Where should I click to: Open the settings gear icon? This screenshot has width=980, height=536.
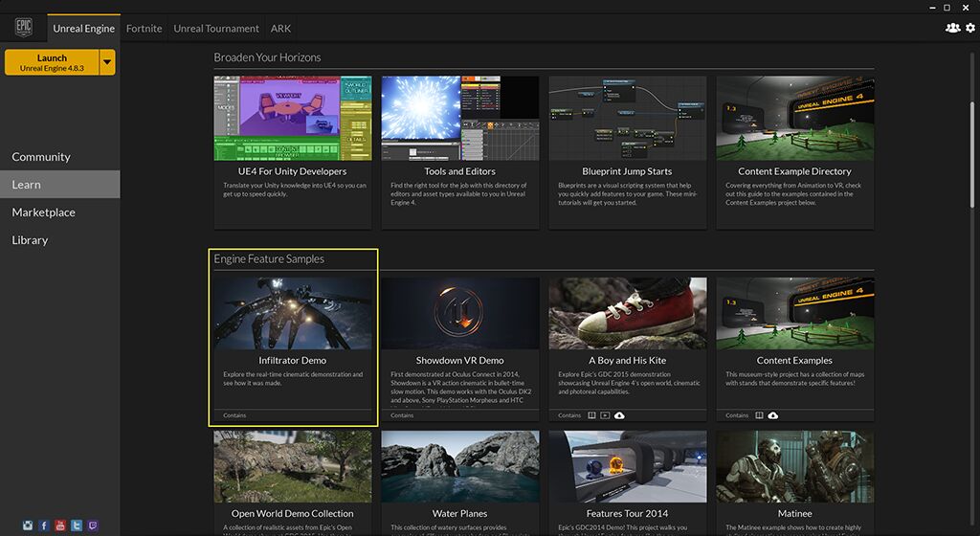coord(969,28)
